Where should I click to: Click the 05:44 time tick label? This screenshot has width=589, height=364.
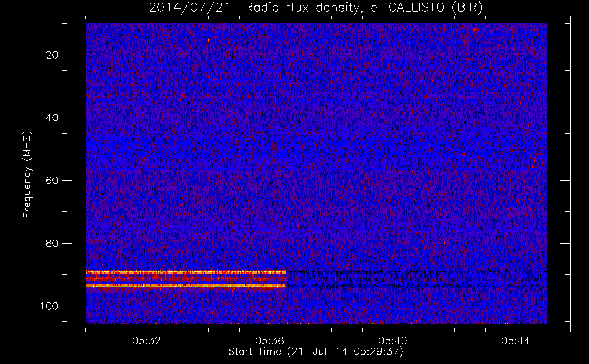(x=516, y=341)
